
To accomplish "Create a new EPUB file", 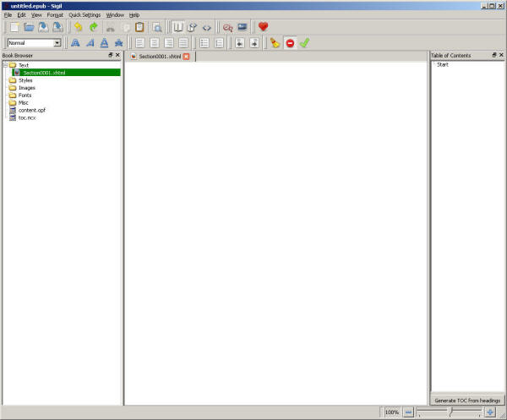I will point(14,28).
